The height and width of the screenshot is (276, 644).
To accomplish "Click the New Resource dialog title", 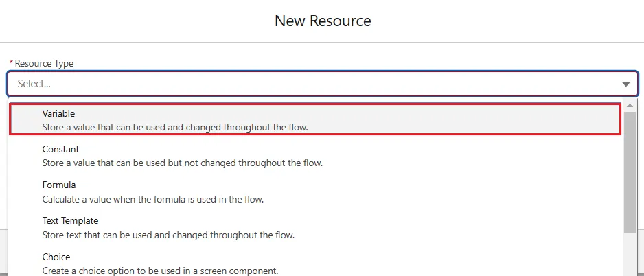I will coord(323,21).
